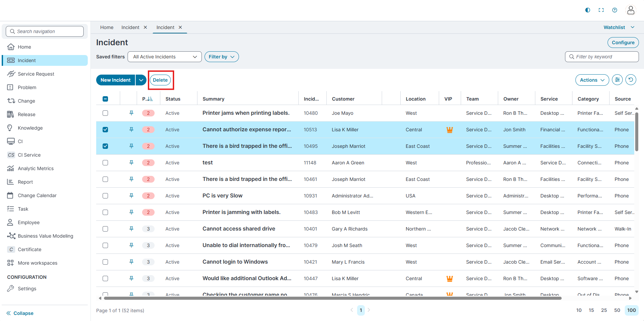Screen dimensions: 644x321
Task: Open the help question mark icon
Action: pyautogui.click(x=615, y=10)
